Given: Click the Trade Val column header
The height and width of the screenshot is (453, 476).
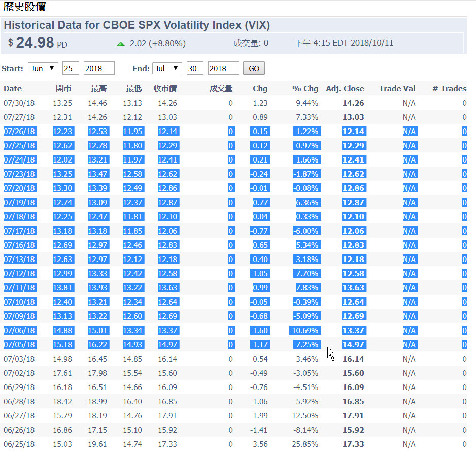Looking at the screenshot, I should click(x=397, y=89).
